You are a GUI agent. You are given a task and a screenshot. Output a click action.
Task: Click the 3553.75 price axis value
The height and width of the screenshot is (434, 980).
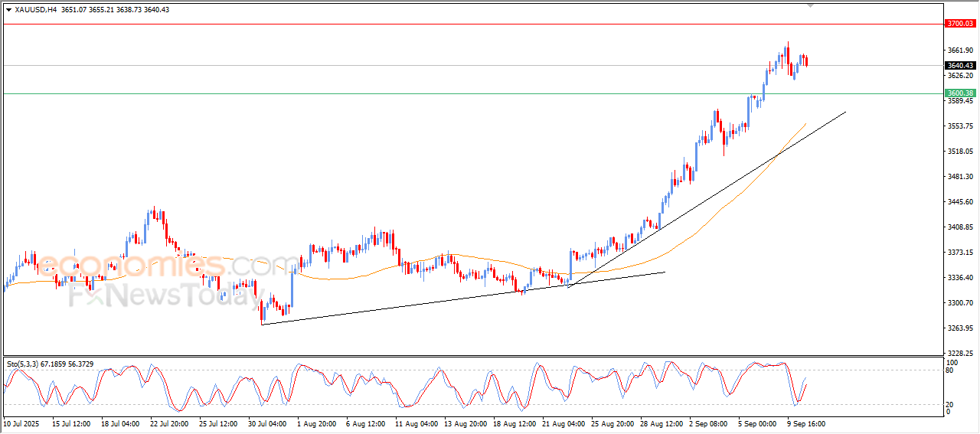pos(960,126)
